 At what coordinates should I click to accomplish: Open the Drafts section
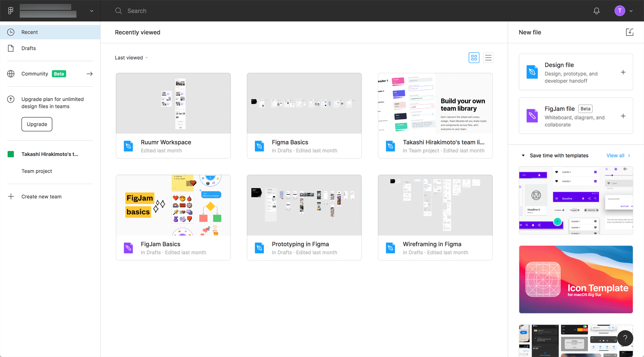coord(50,48)
